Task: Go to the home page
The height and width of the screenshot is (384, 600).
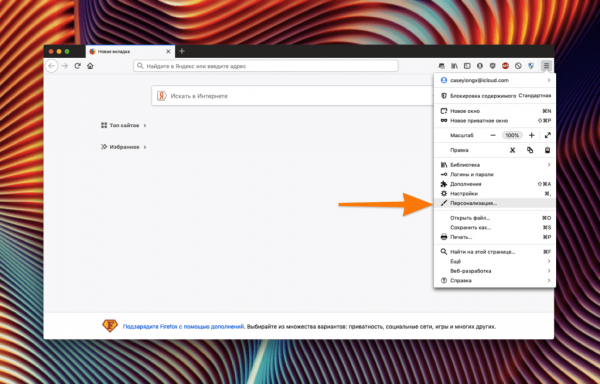Action: pyautogui.click(x=90, y=66)
